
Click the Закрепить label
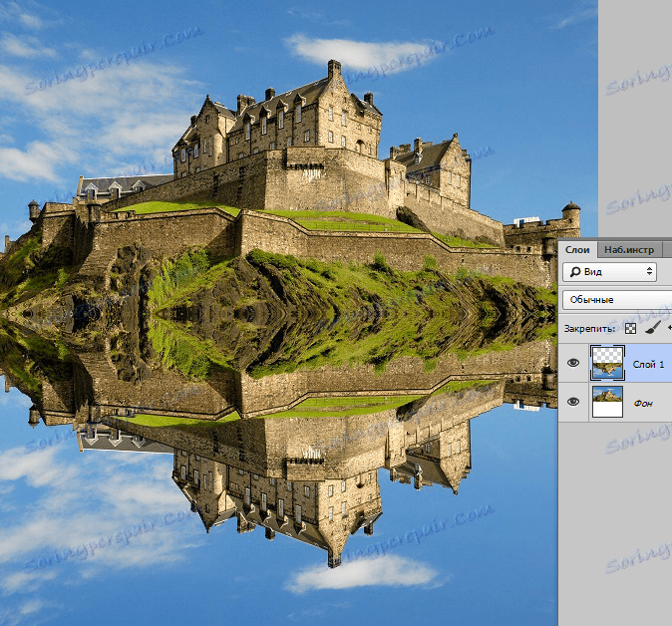(589, 329)
